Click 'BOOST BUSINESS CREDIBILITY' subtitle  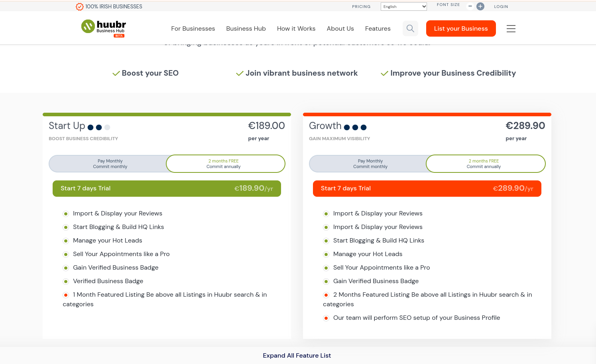(x=83, y=139)
